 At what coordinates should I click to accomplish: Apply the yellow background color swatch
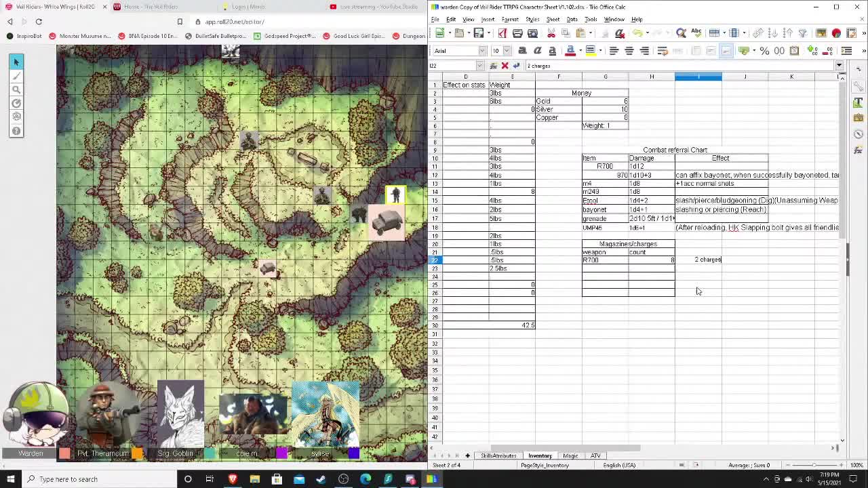coord(591,50)
